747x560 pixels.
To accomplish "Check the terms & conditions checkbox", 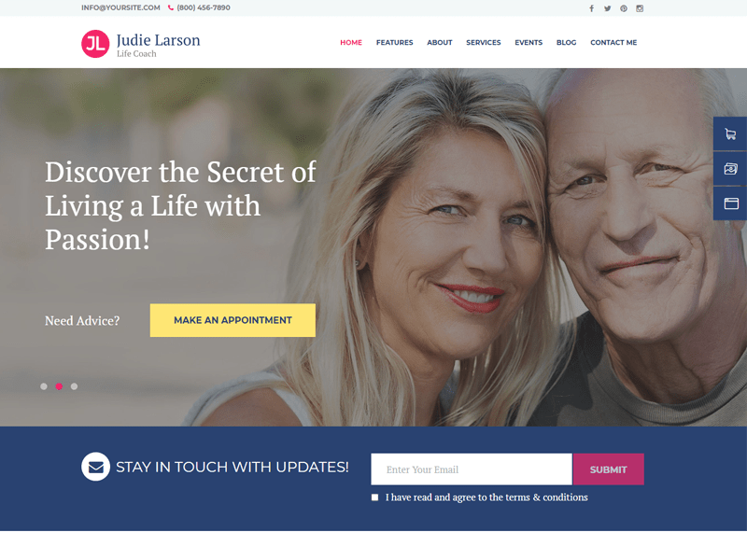I will 375,497.
